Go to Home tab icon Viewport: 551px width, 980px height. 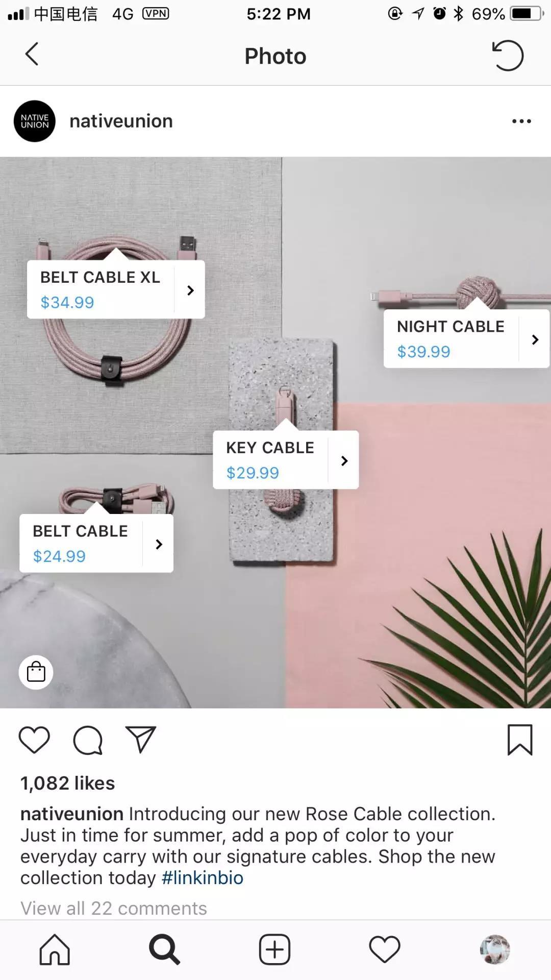tap(55, 950)
